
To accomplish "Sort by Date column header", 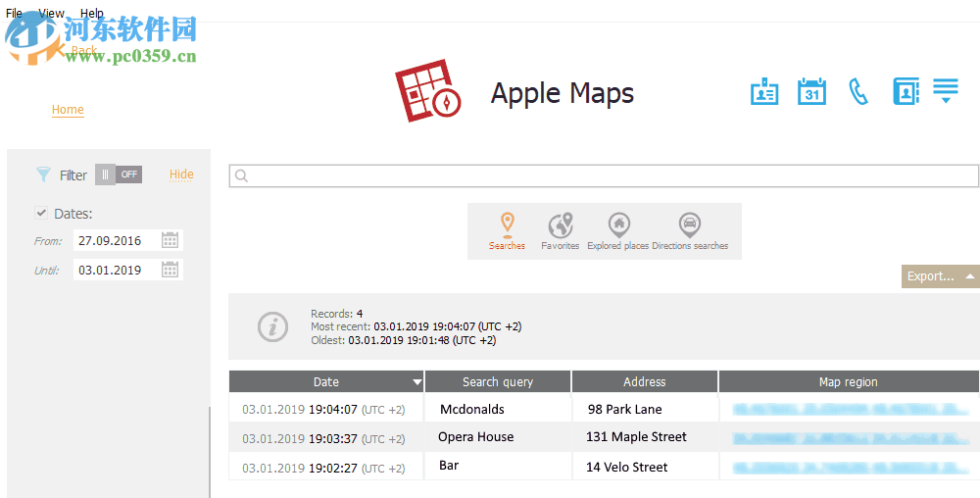I will point(326,381).
